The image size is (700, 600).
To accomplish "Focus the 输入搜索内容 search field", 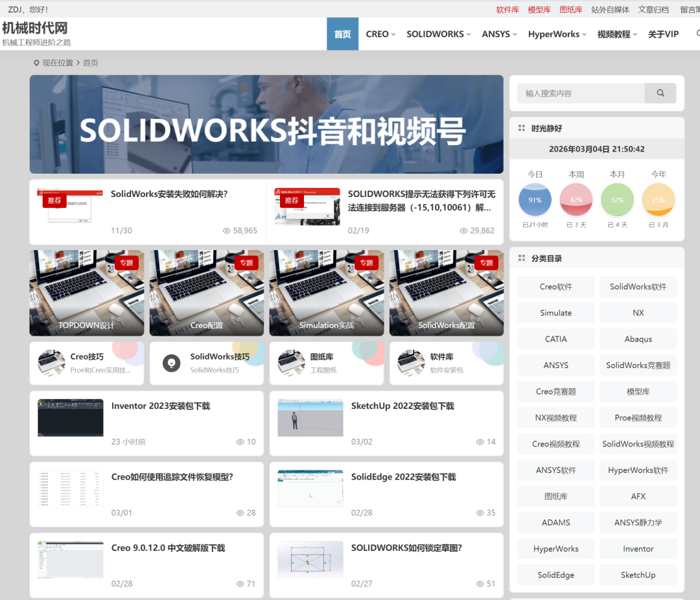I will (581, 93).
